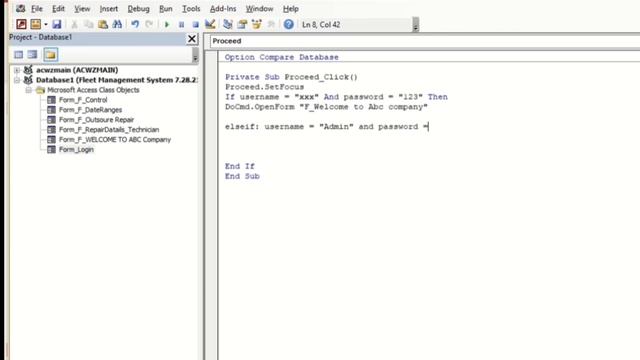Click the If username = "xxx" line
This screenshot has width=640, height=360.
coord(336,97)
